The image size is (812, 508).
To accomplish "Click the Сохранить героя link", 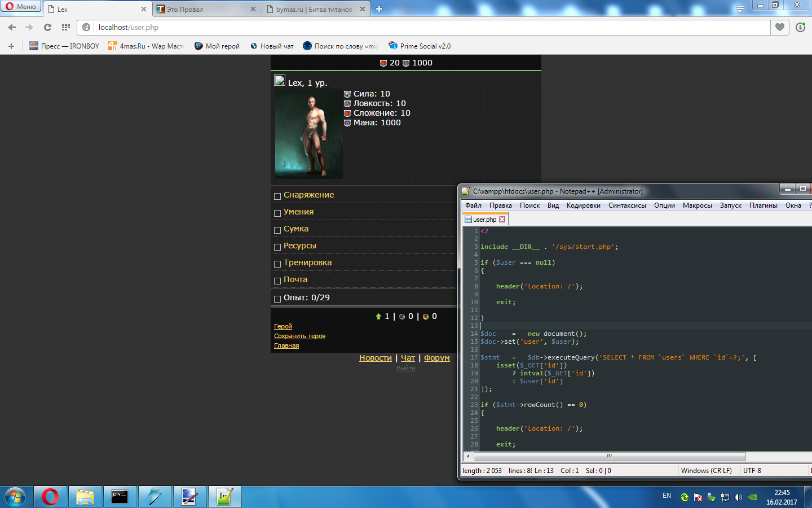I will point(299,336).
